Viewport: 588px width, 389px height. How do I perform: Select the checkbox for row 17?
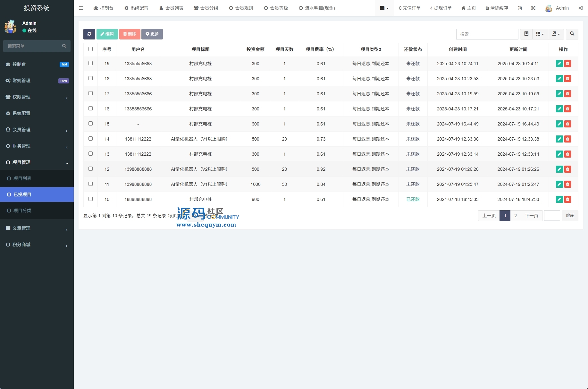[x=90, y=93]
